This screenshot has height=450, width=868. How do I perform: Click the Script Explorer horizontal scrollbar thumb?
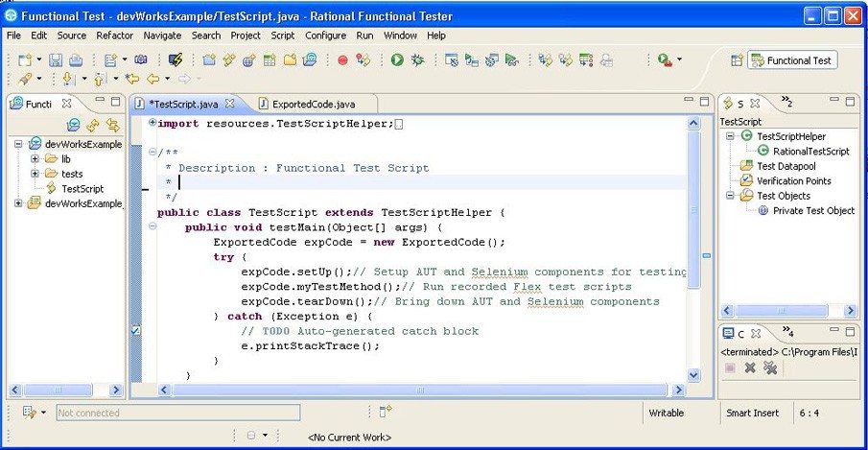point(782,311)
